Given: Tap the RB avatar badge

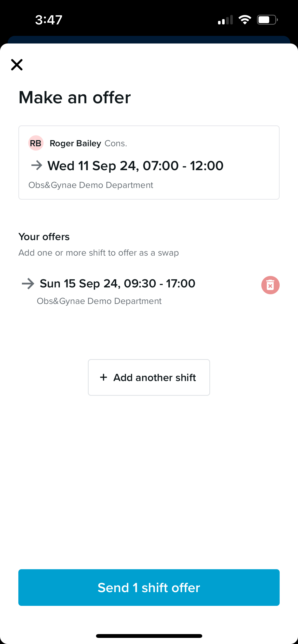Looking at the screenshot, I should click(x=36, y=143).
